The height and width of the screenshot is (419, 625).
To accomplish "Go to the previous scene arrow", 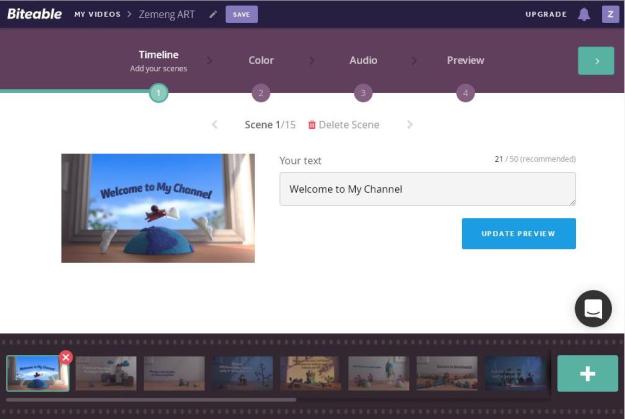I will pyautogui.click(x=215, y=125).
